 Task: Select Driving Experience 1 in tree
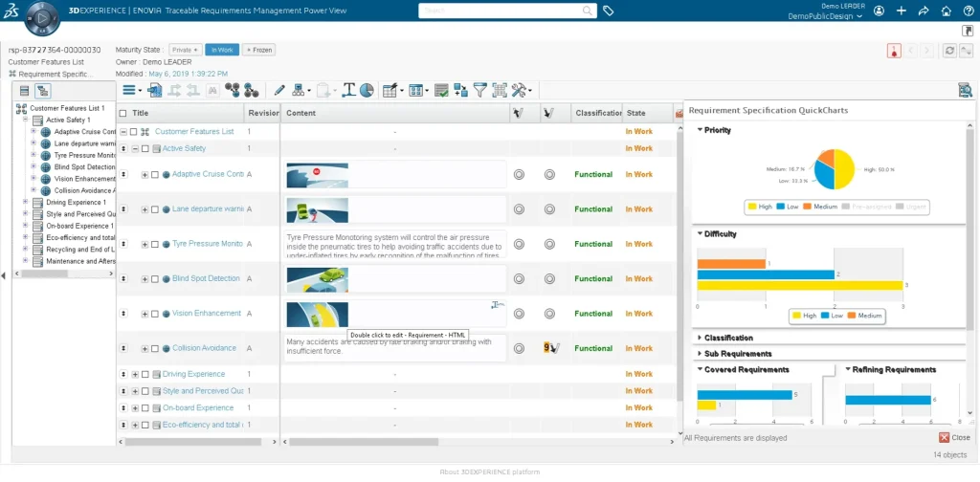76,203
